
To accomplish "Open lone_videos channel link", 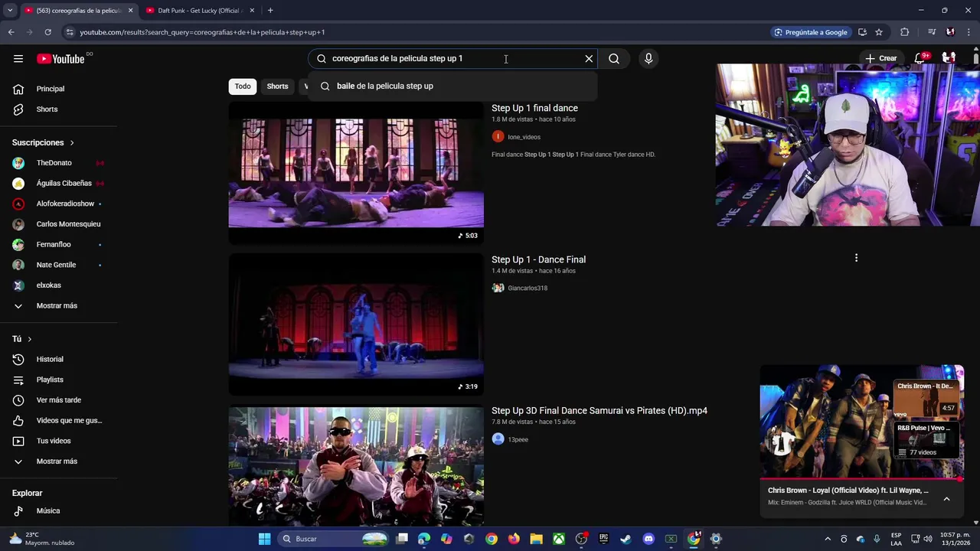I will point(524,137).
